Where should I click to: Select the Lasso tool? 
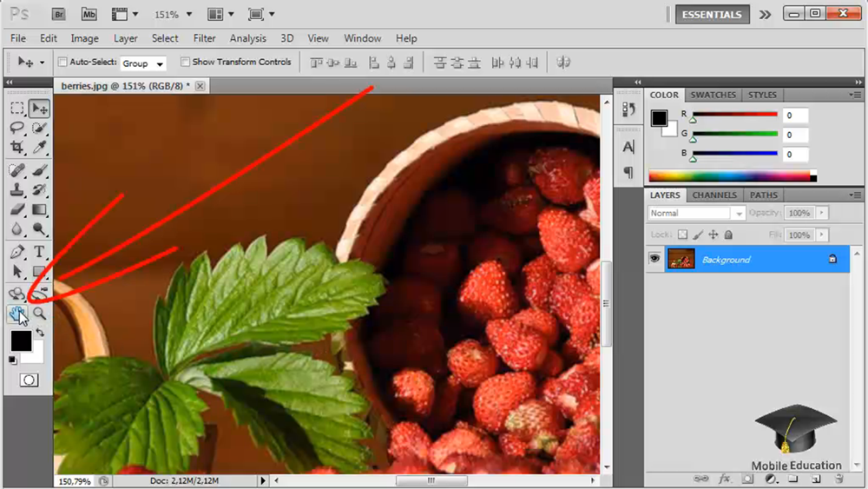pyautogui.click(x=17, y=128)
